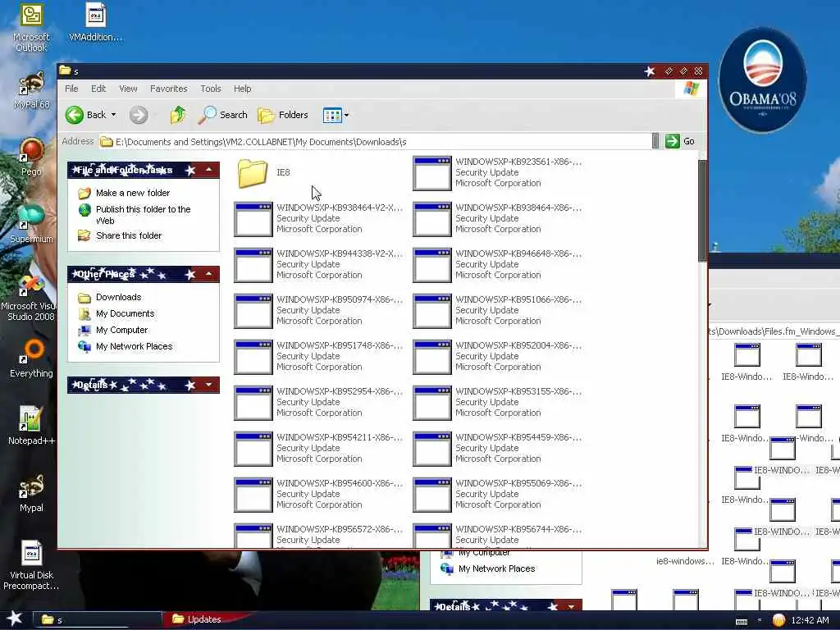Select the WINDOWSXP-KB952004-X86 update file
The image size is (840, 630).
coord(497,356)
